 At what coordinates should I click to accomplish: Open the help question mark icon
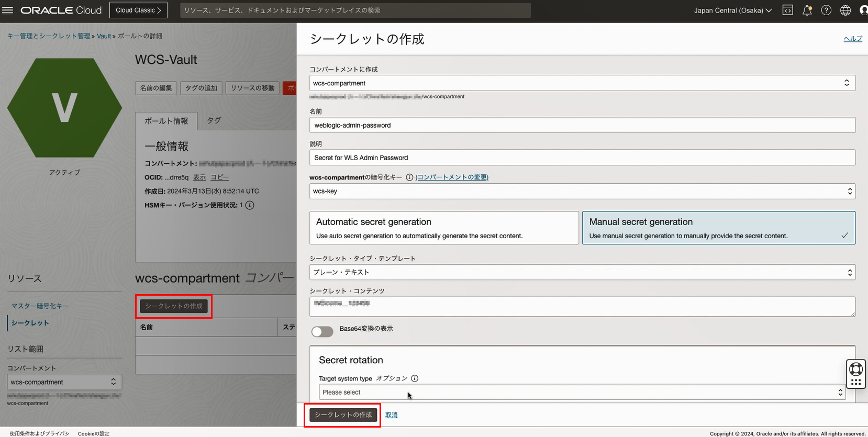[x=826, y=10]
